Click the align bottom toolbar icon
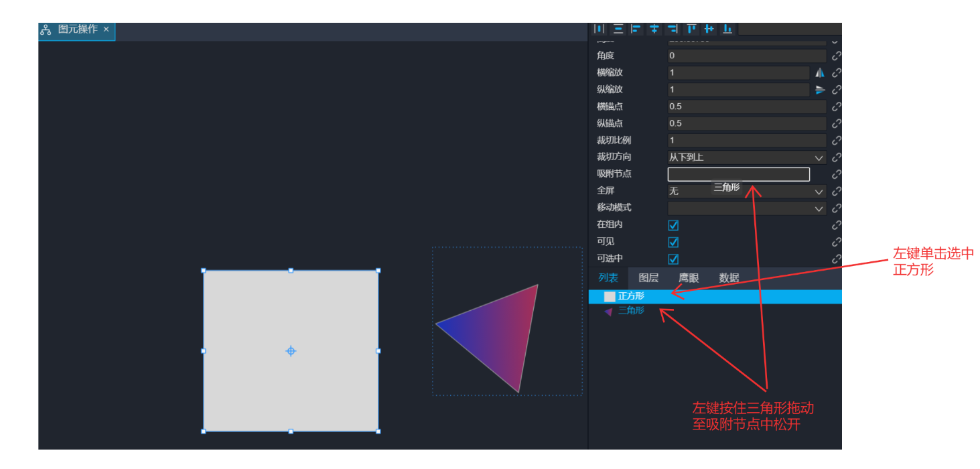The width and height of the screenshot is (980, 469). pos(727,29)
